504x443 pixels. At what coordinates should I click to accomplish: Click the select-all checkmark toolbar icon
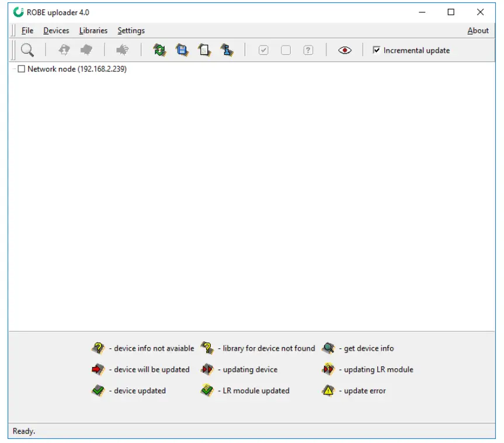click(x=263, y=50)
